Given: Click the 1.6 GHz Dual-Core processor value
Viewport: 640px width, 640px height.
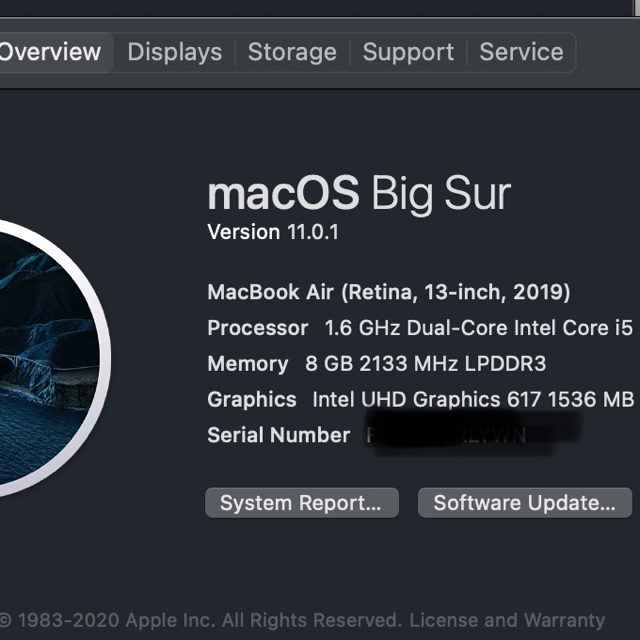Looking at the screenshot, I should (478, 328).
